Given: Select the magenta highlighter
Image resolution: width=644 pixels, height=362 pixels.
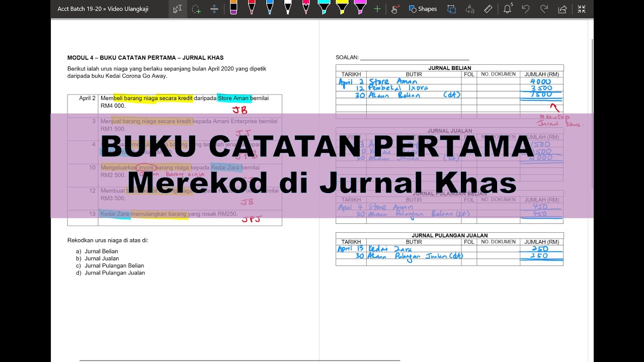Looking at the screenshot, I should [360, 8].
